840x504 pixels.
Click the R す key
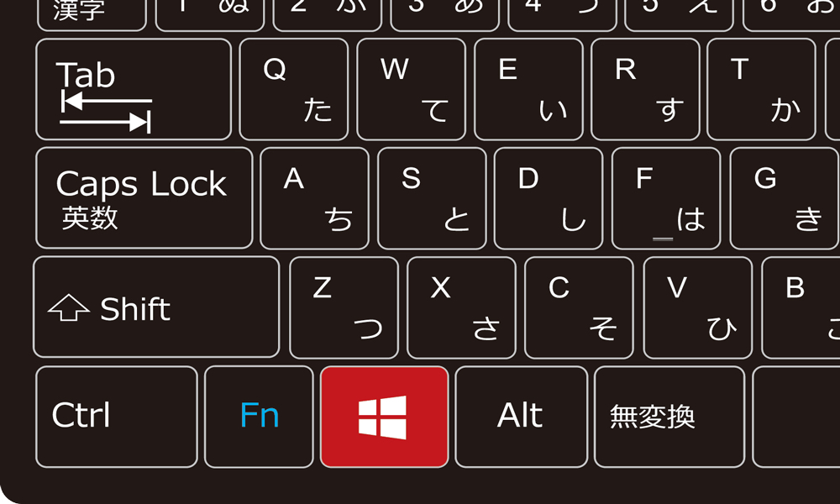click(x=645, y=89)
